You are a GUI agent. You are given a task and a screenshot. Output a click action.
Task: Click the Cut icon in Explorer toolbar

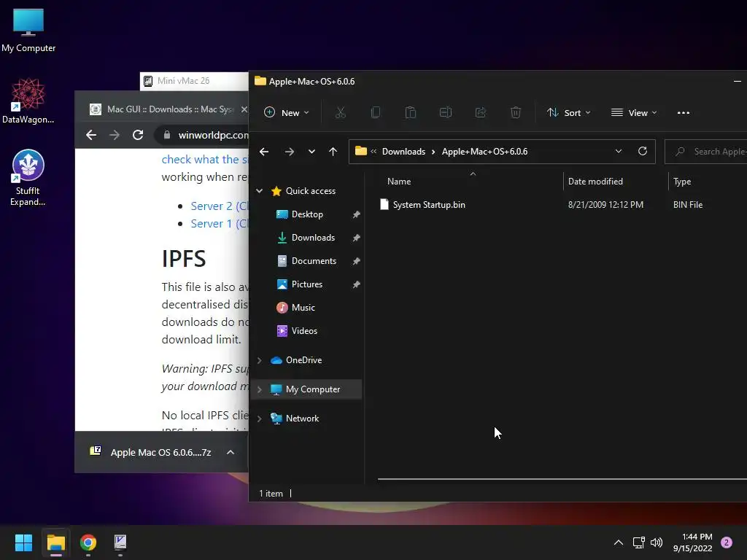click(x=340, y=113)
